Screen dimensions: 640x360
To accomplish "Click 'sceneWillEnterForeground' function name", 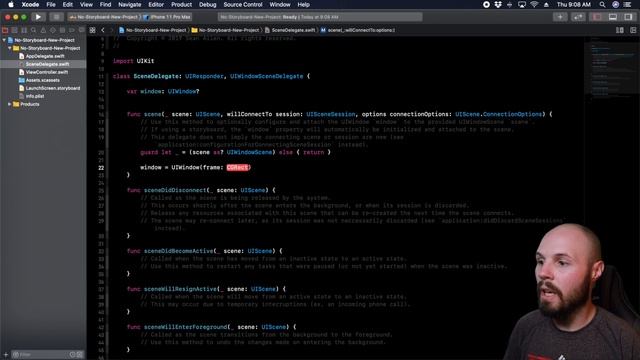I will [x=185, y=327].
